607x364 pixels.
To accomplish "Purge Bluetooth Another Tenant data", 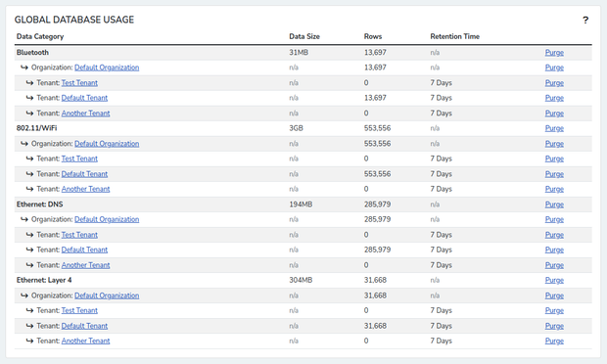I will coord(554,114).
